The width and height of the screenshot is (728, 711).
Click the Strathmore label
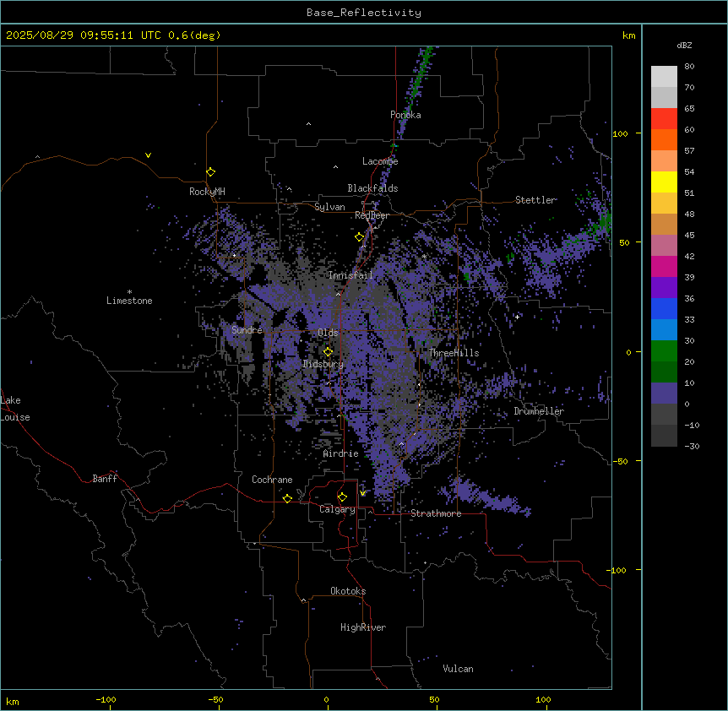click(x=436, y=513)
